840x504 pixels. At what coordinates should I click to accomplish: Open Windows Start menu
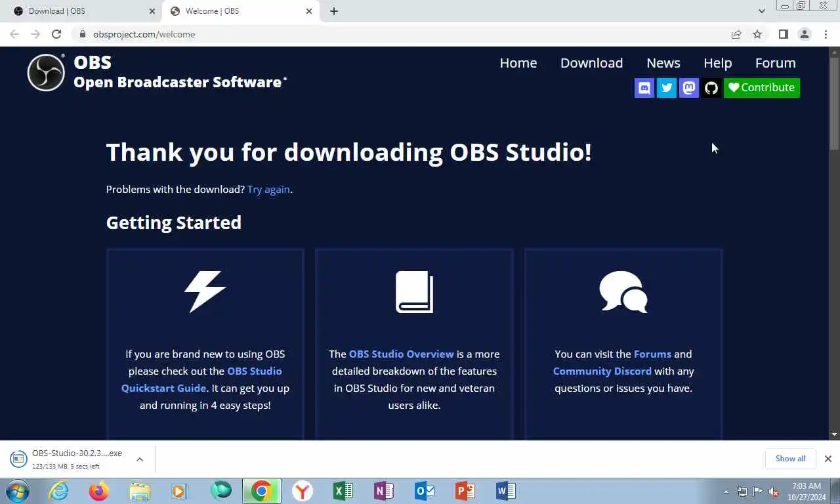[x=17, y=491]
